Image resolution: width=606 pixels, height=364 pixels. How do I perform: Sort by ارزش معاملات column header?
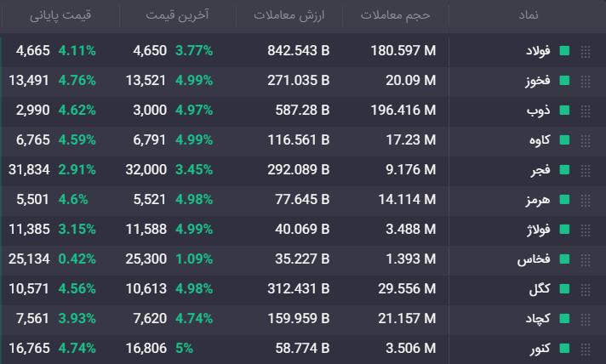(289, 15)
